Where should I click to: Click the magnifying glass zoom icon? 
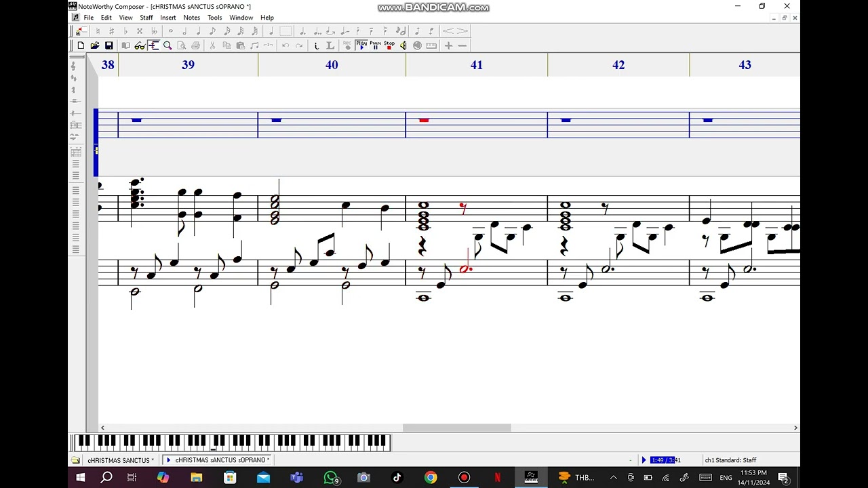[x=167, y=45]
